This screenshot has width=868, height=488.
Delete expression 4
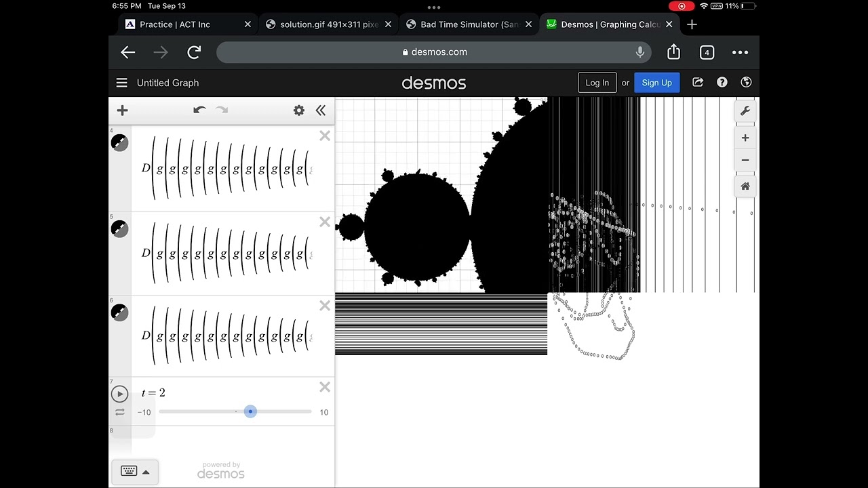[x=325, y=136]
